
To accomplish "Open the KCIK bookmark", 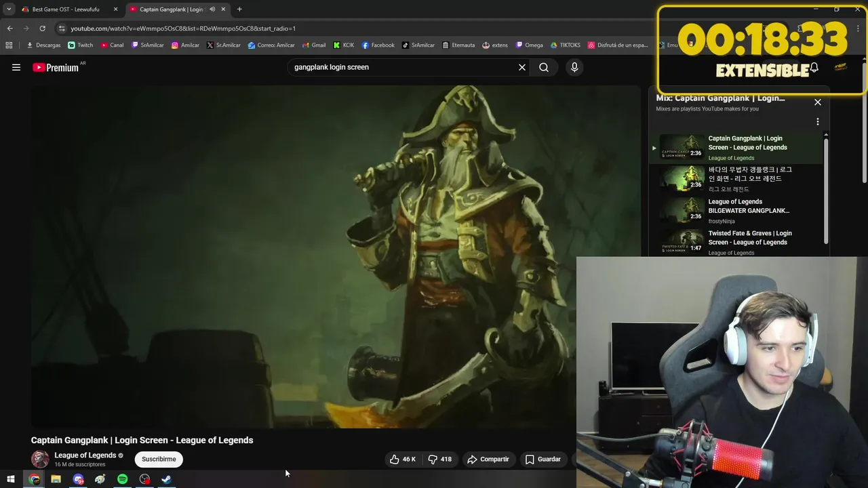I will (x=344, y=45).
